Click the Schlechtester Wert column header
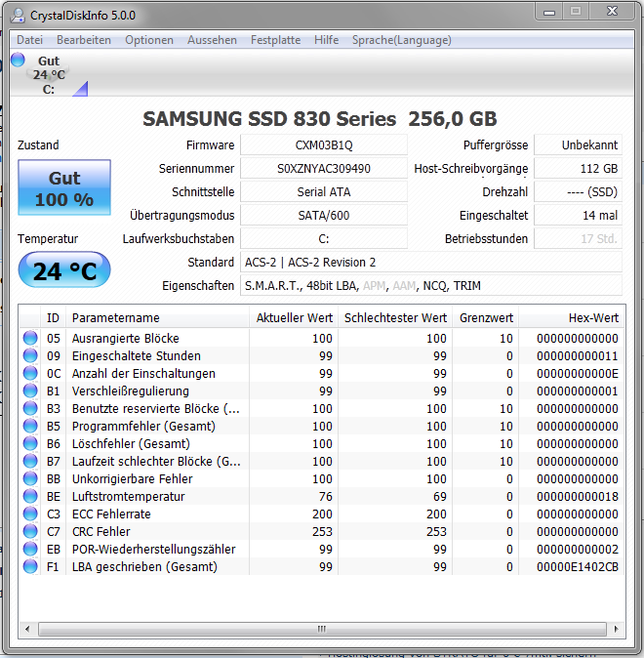This screenshot has width=644, height=658. (395, 318)
